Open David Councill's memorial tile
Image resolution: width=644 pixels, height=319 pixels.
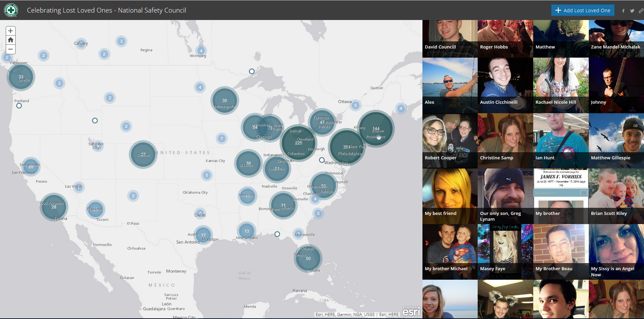point(450,38)
